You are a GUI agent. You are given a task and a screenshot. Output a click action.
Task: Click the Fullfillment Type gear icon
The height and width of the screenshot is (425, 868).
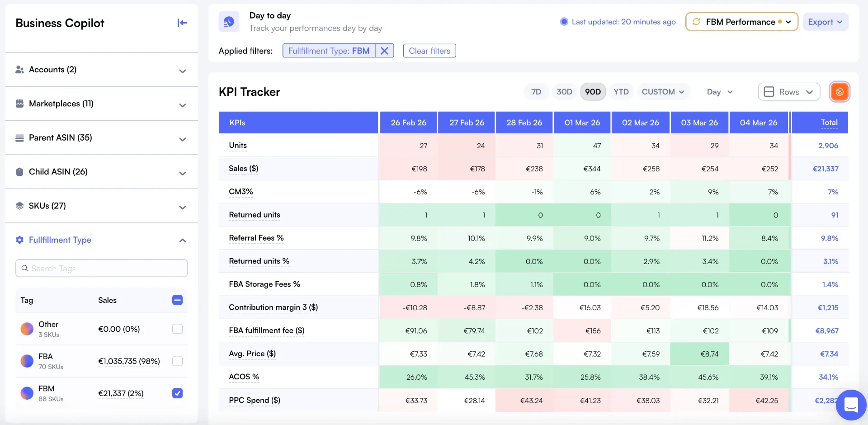click(19, 240)
